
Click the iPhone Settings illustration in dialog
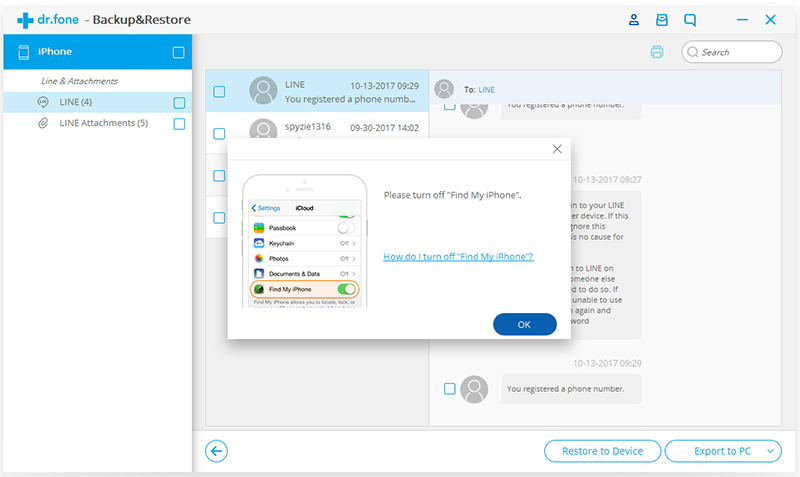pos(305,241)
